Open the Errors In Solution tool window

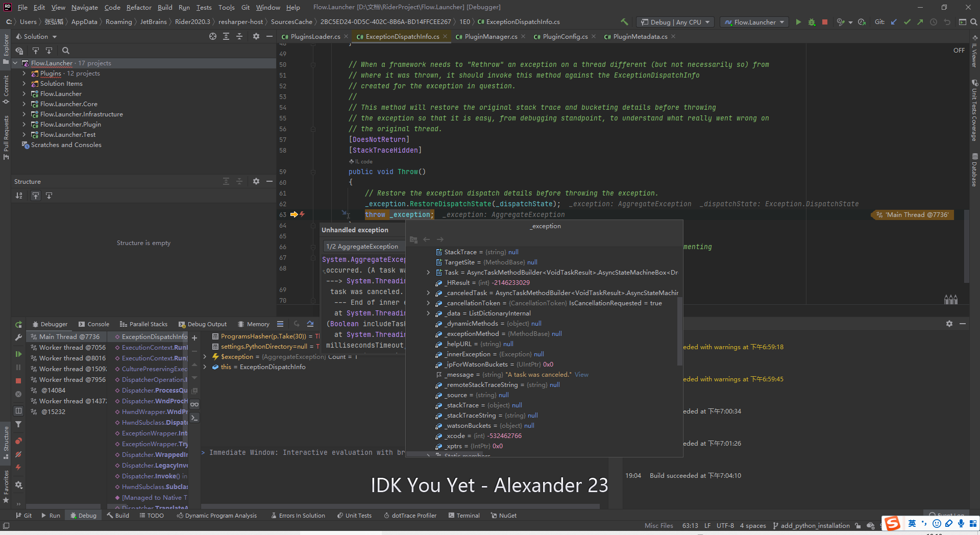tap(298, 516)
